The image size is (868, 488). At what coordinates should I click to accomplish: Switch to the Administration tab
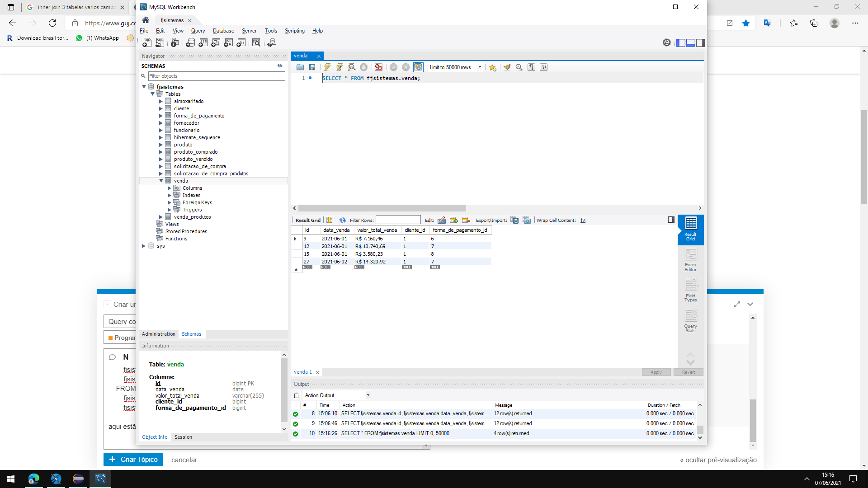click(x=158, y=334)
